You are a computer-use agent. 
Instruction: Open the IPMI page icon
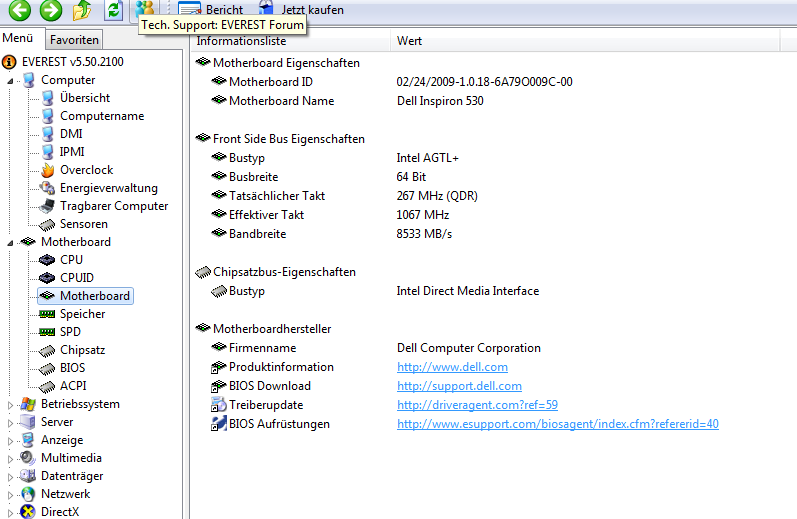click(47, 151)
